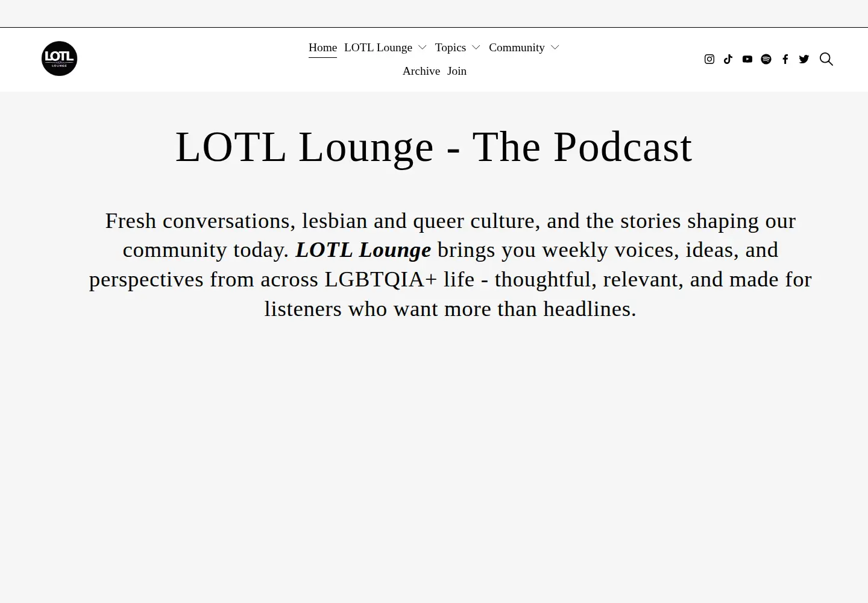Viewport: 868px width, 603px height.
Task: Open the Join link
Action: point(457,71)
